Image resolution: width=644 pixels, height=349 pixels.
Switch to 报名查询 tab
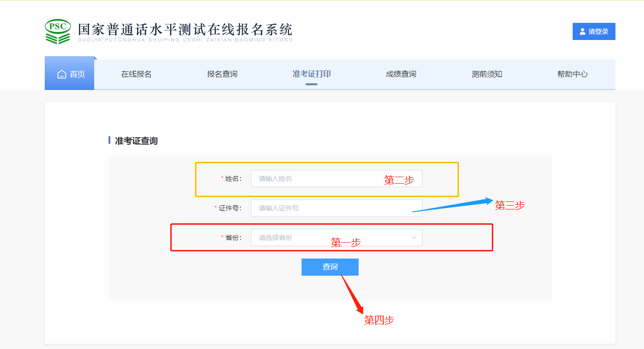point(222,74)
